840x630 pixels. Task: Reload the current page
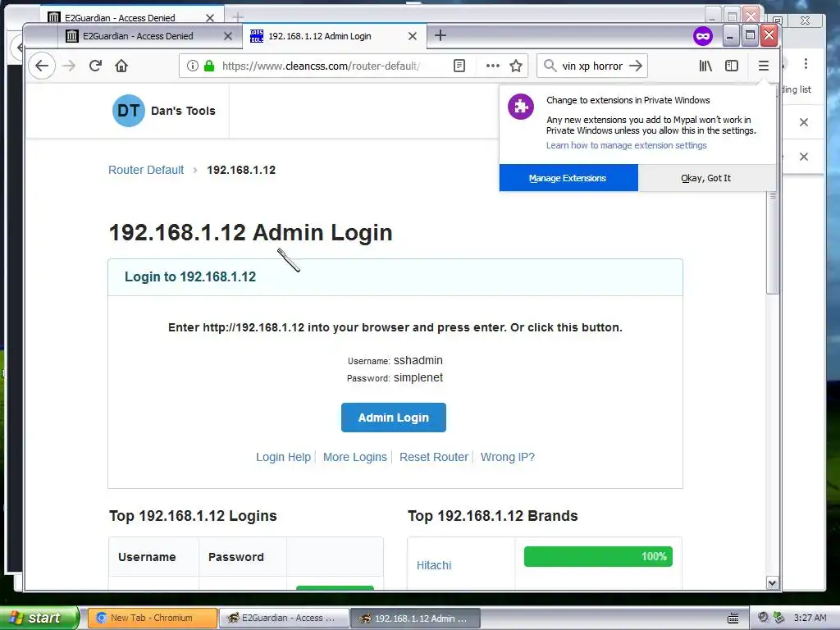(x=95, y=66)
